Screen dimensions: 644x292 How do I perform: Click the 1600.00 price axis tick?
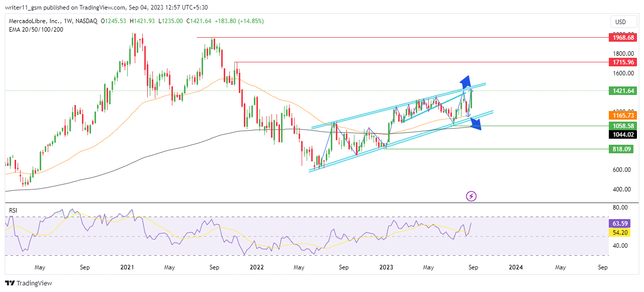622,73
